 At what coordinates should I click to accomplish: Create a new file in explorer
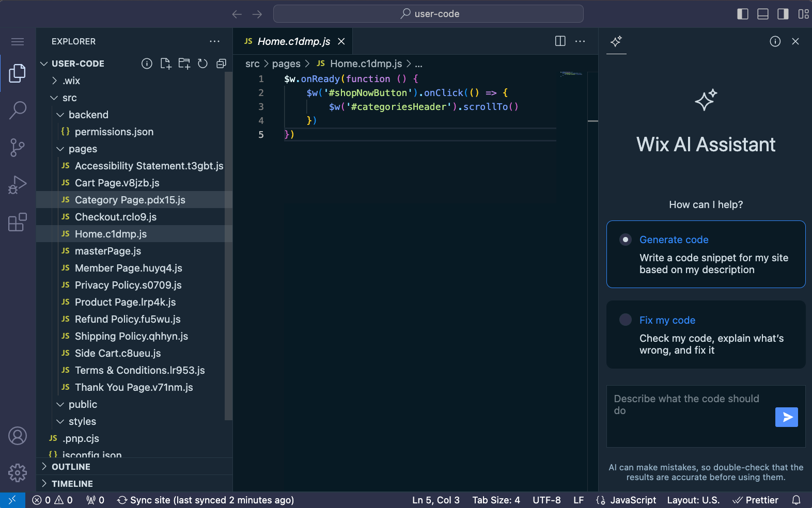point(165,63)
